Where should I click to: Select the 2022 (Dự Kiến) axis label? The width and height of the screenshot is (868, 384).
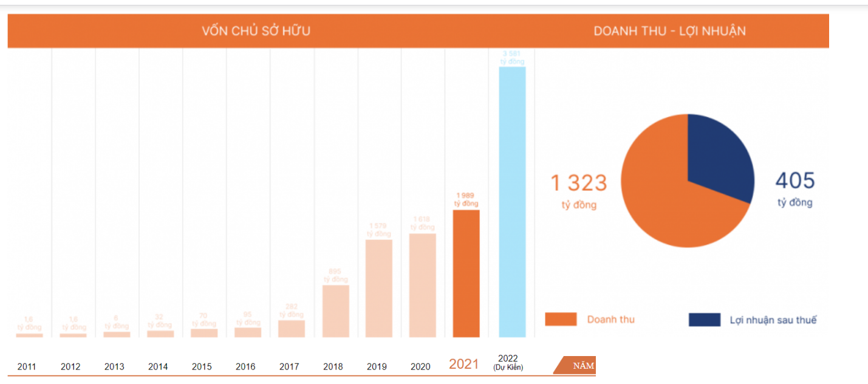[x=508, y=363]
